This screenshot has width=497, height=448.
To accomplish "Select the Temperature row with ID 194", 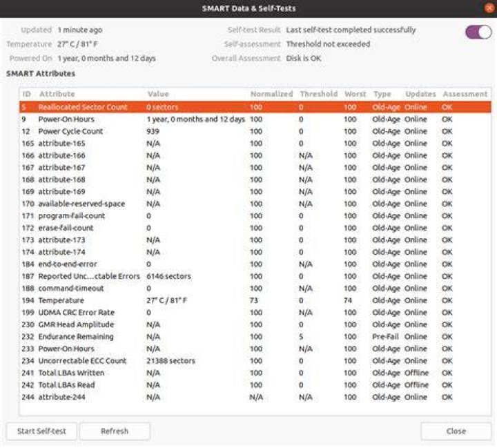I will [x=255, y=300].
